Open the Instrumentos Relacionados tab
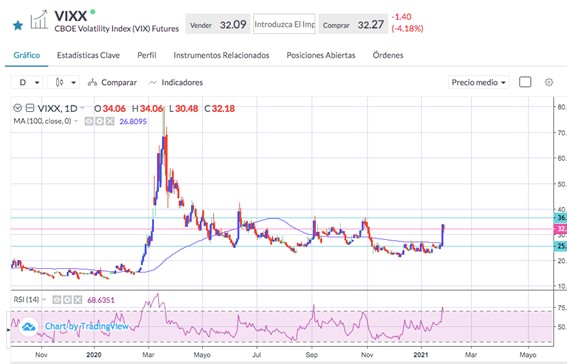 click(221, 55)
